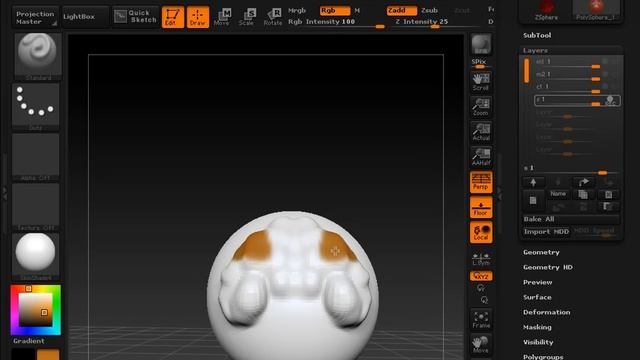The width and height of the screenshot is (640, 360).
Task: Expand the Geometry section
Action: tap(541, 252)
